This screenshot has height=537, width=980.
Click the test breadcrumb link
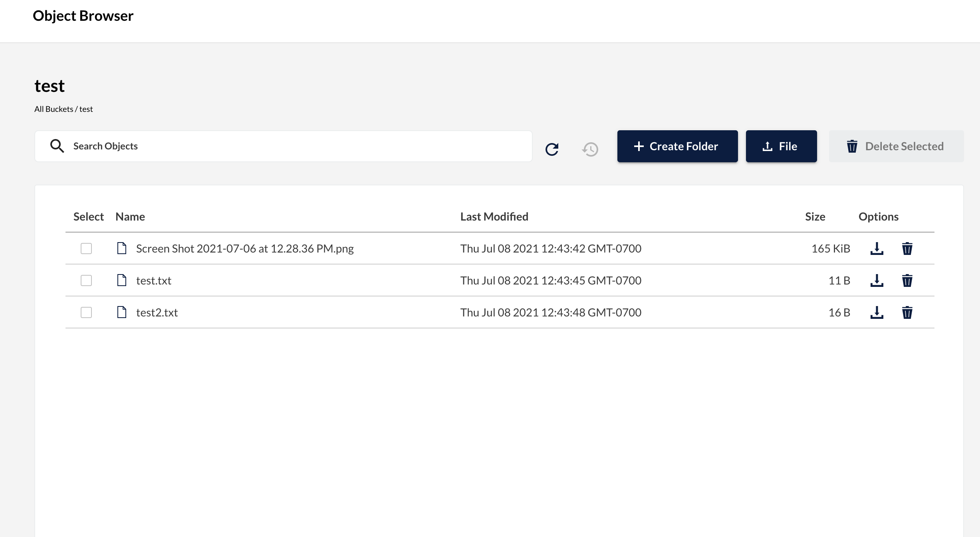[86, 109]
